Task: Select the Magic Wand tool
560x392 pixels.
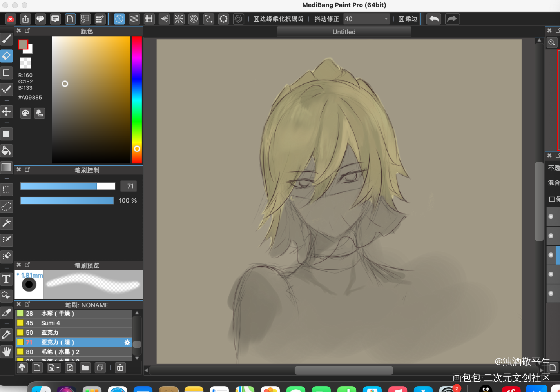Action: pyautogui.click(x=6, y=223)
